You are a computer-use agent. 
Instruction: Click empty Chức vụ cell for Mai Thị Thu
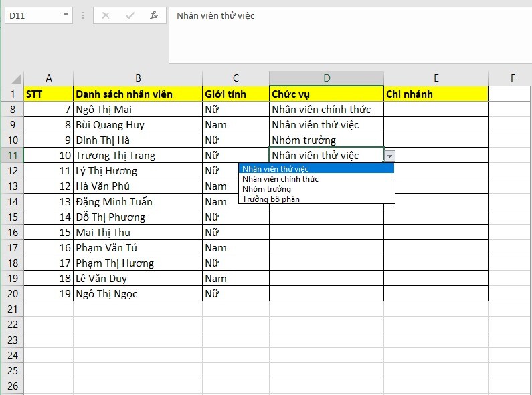click(x=327, y=232)
